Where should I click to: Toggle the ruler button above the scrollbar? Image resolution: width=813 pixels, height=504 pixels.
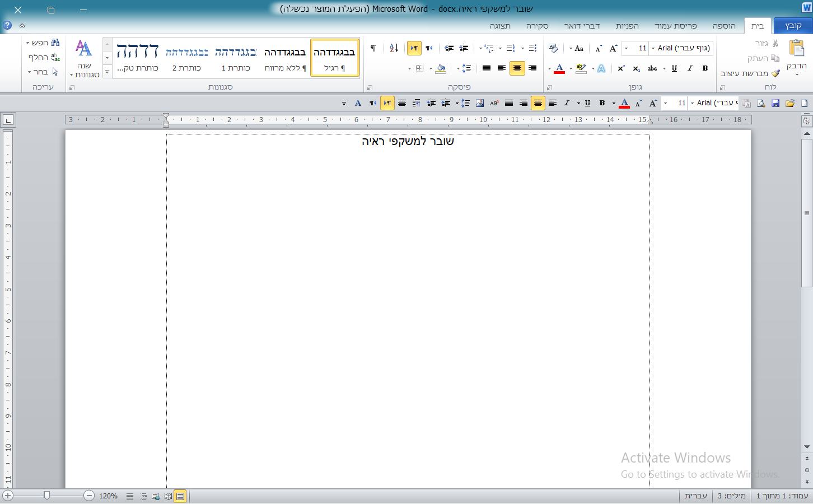click(807, 120)
